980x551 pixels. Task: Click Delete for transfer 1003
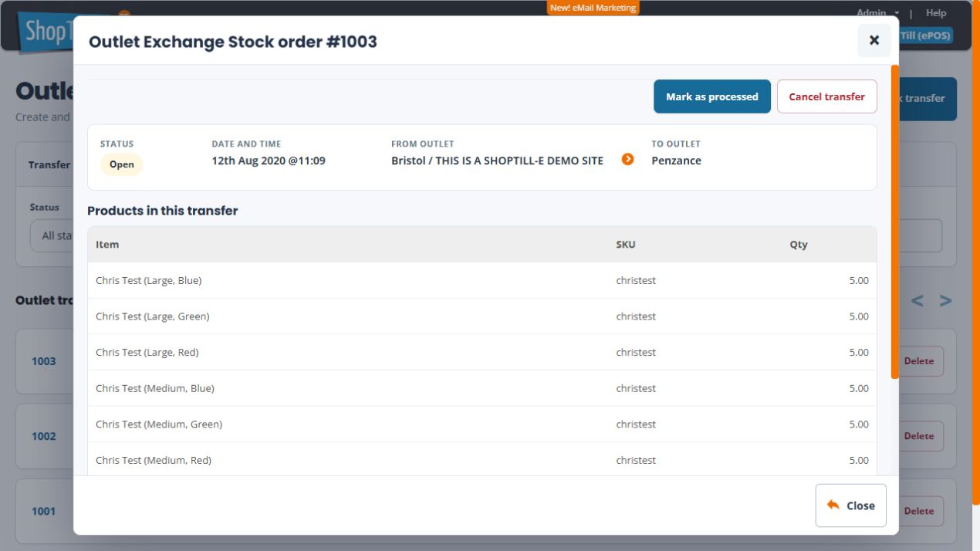pos(921,361)
